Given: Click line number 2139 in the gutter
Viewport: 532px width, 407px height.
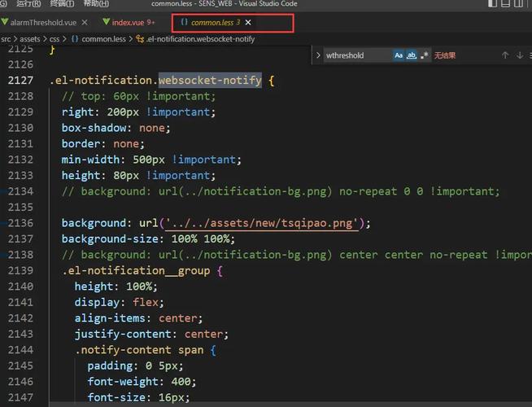Looking at the screenshot, I should [20, 270].
